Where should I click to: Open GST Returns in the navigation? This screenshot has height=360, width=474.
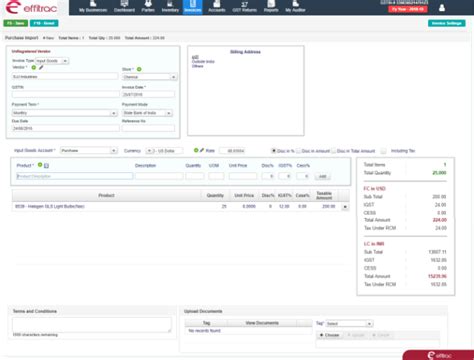[244, 7]
